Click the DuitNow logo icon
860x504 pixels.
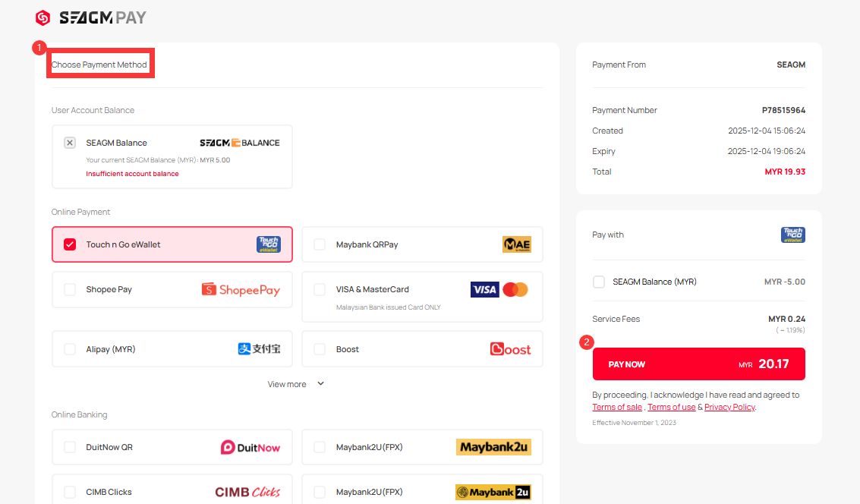tap(250, 447)
